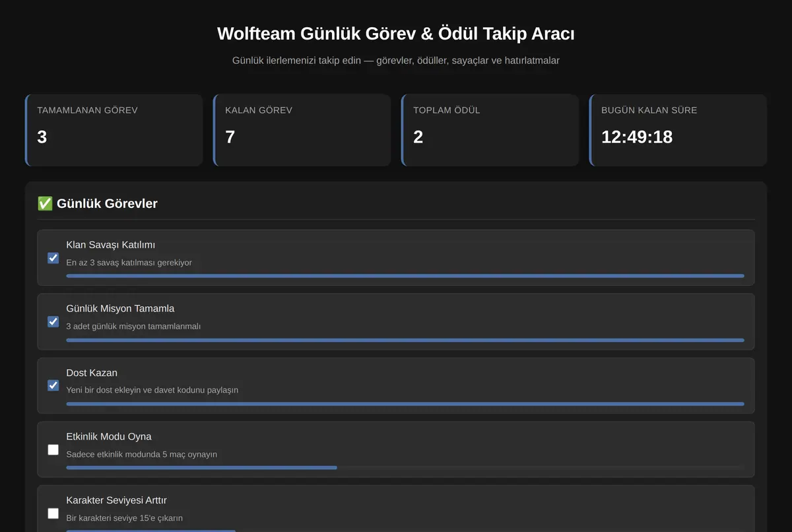Click the text Bir karakteri seviye 15'e çıkarın
792x532 pixels.
click(x=125, y=518)
